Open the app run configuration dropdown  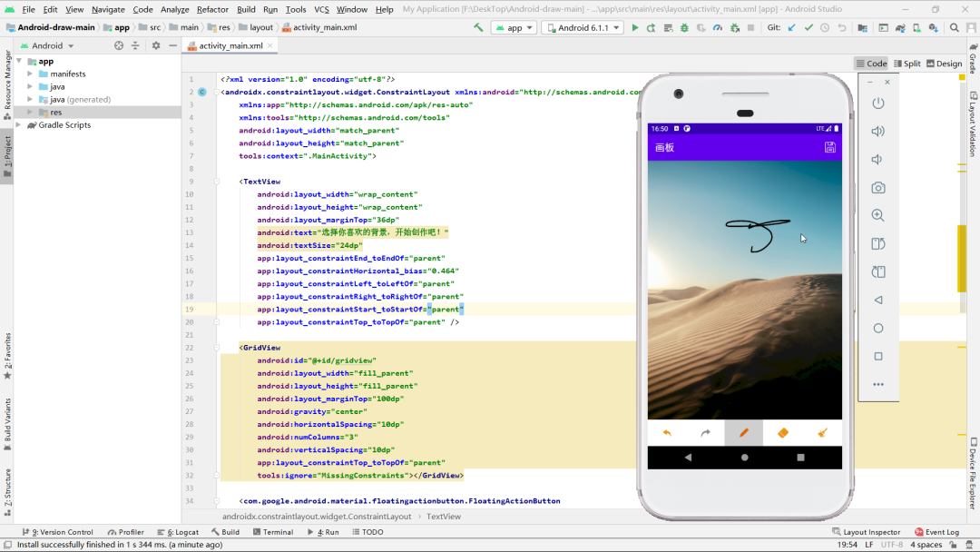coord(514,27)
